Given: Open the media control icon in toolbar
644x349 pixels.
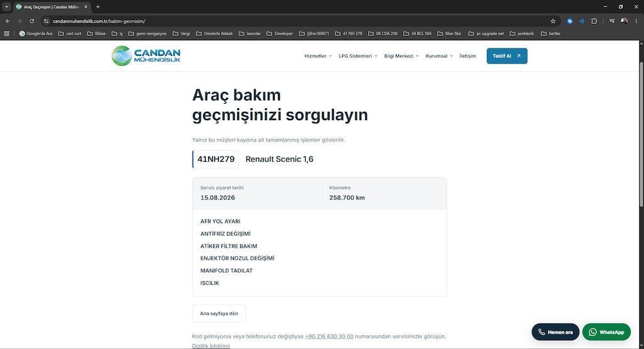Looking at the screenshot, I should click(x=612, y=21).
